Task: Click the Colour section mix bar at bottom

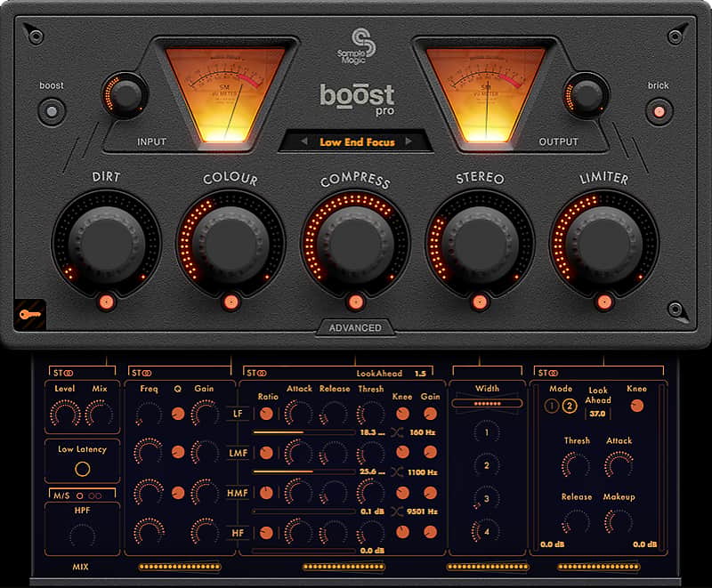Action: 180,567
